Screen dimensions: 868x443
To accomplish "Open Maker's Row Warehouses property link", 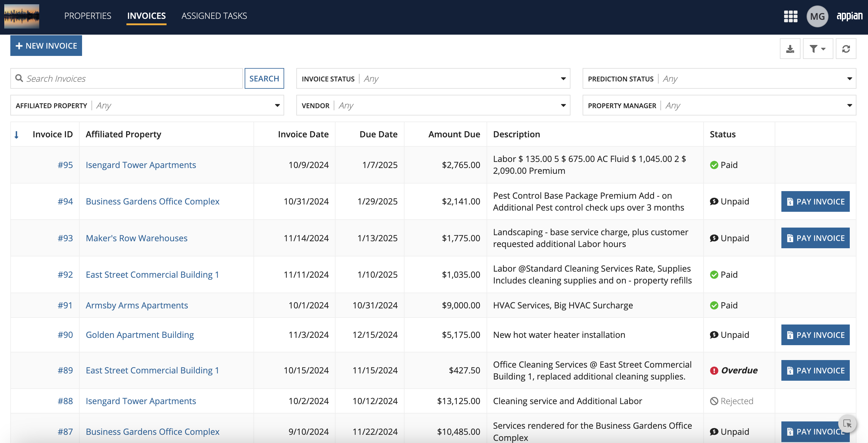I will (136, 238).
